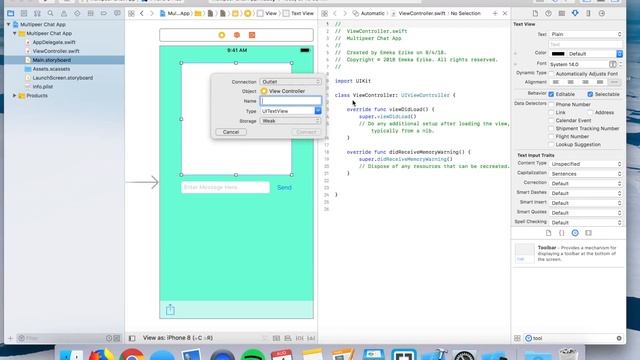This screenshot has width=640, height=360.
Task: Open the Connection Outlet dropdown
Action: 291,82
